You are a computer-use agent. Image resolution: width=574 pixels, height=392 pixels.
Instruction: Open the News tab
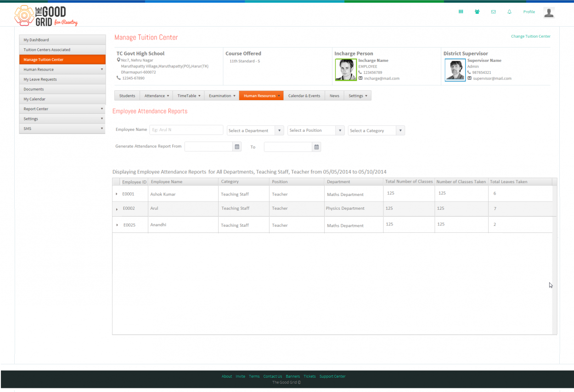[334, 95]
